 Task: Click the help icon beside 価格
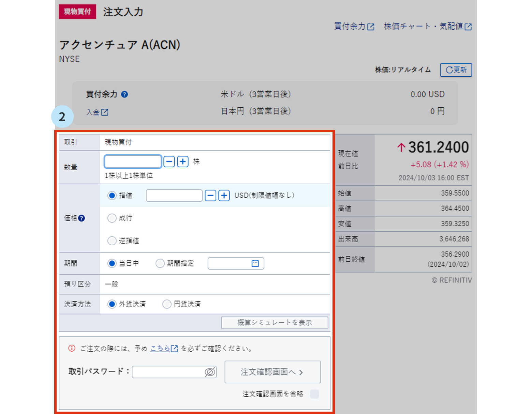(82, 218)
